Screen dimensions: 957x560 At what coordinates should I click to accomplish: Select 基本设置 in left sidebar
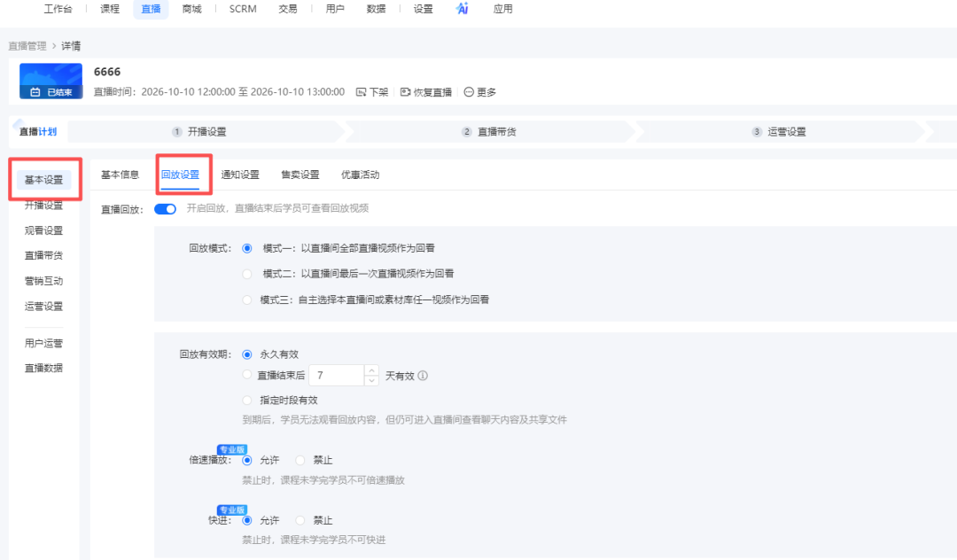pos(44,180)
